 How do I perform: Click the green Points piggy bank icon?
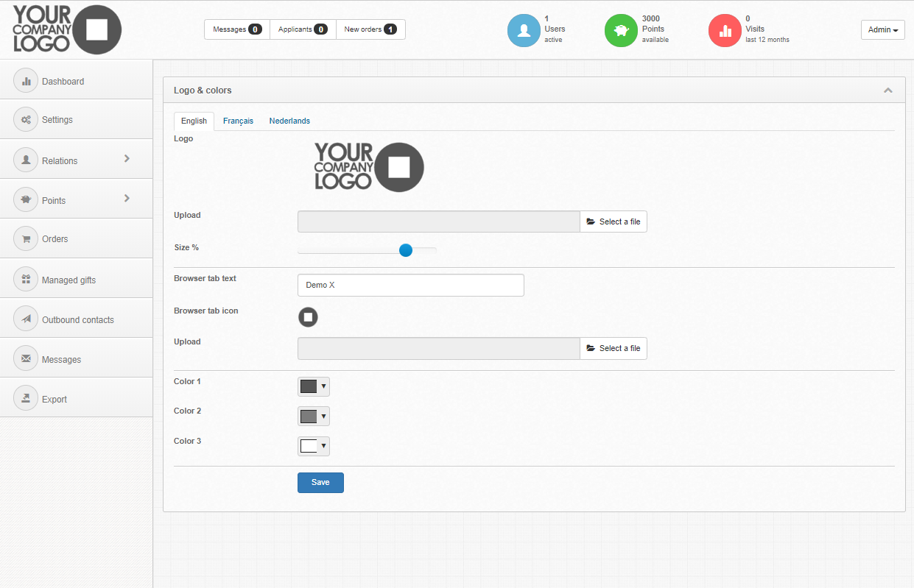pos(621,30)
